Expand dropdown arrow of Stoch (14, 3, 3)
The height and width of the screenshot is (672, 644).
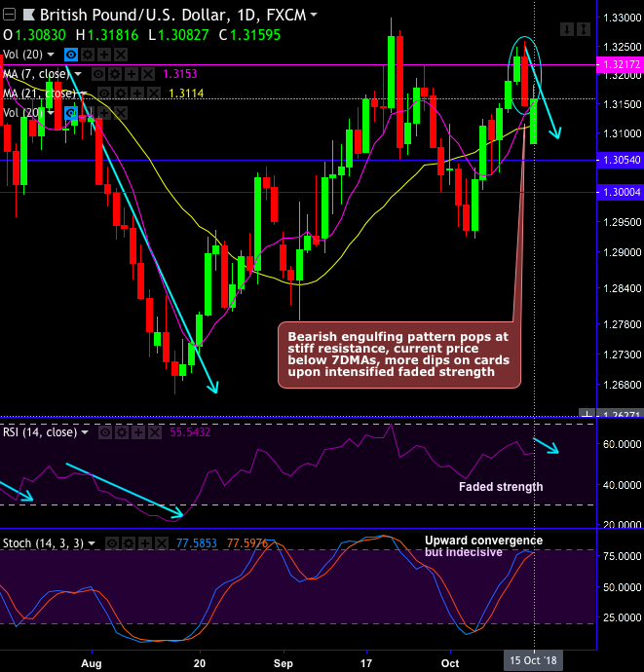click(x=92, y=543)
